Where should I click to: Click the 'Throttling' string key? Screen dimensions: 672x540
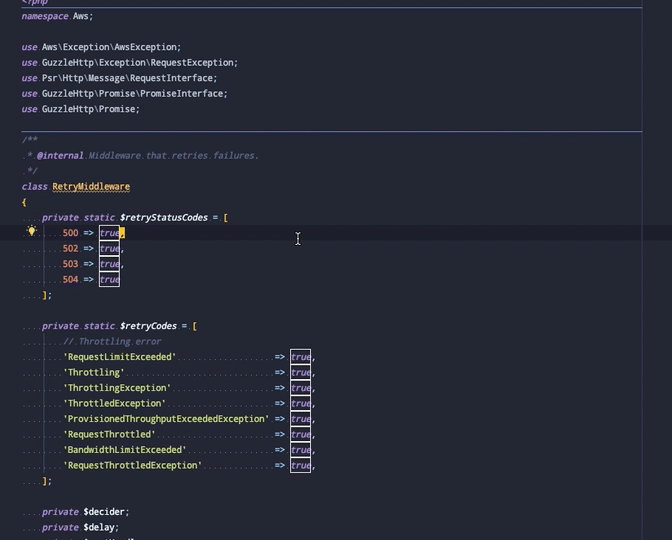pos(94,372)
